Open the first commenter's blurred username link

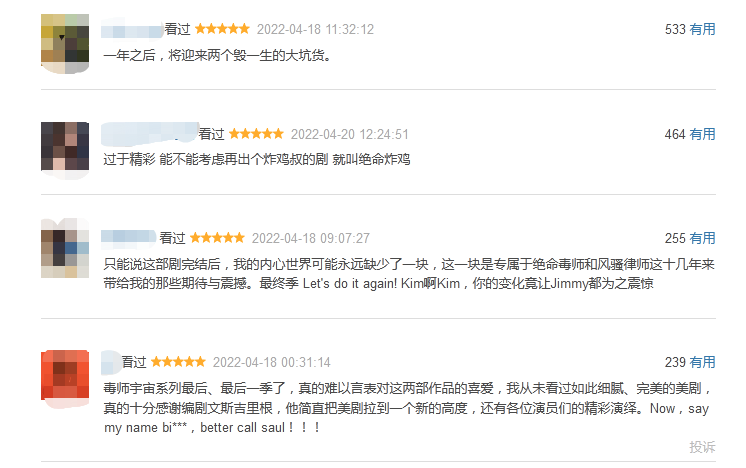(x=132, y=29)
